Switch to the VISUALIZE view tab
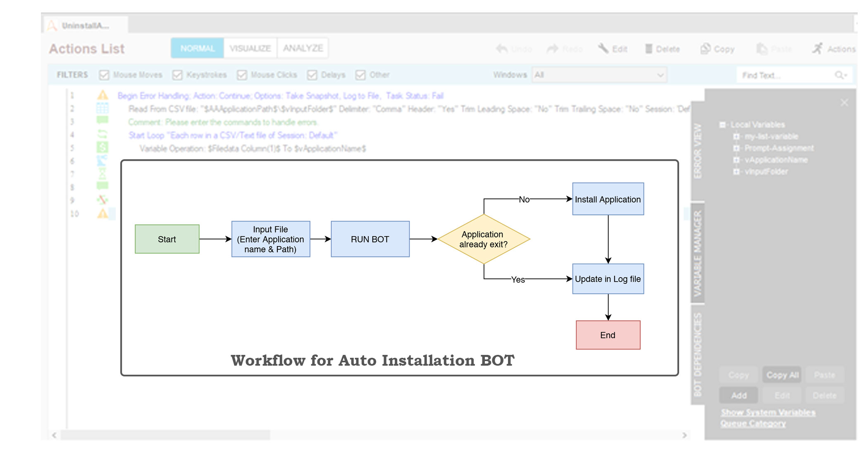 point(250,48)
